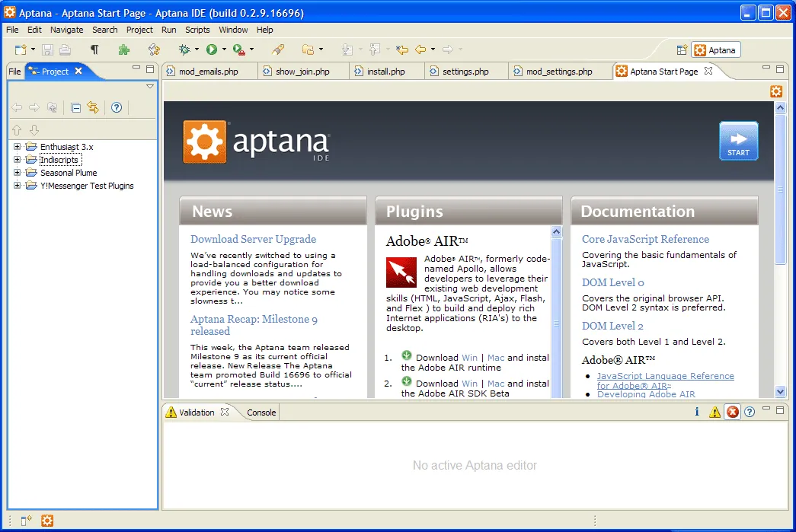Click the Print icon in the toolbar

pyautogui.click(x=66, y=49)
